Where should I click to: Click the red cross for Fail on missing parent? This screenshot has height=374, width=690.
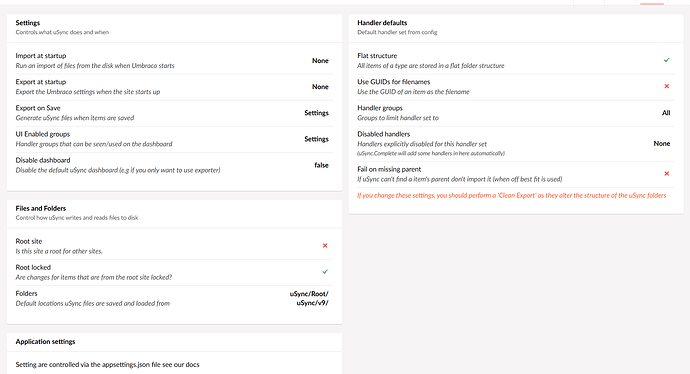click(667, 173)
